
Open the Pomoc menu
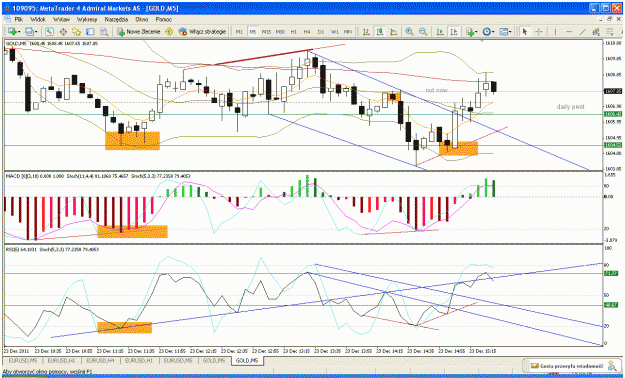click(x=164, y=19)
